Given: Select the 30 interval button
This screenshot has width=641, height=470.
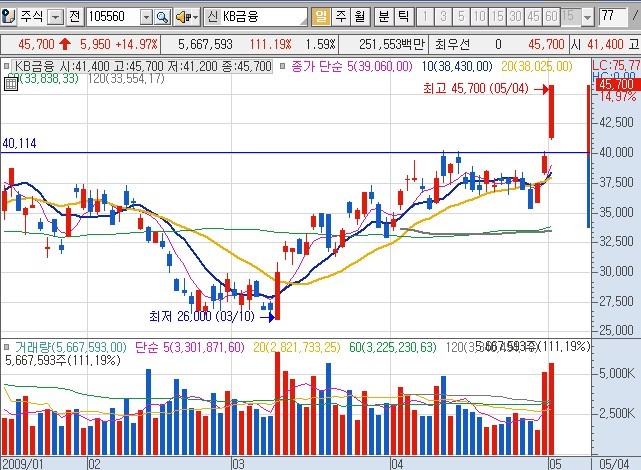Looking at the screenshot, I should pyautogui.click(x=515, y=17).
